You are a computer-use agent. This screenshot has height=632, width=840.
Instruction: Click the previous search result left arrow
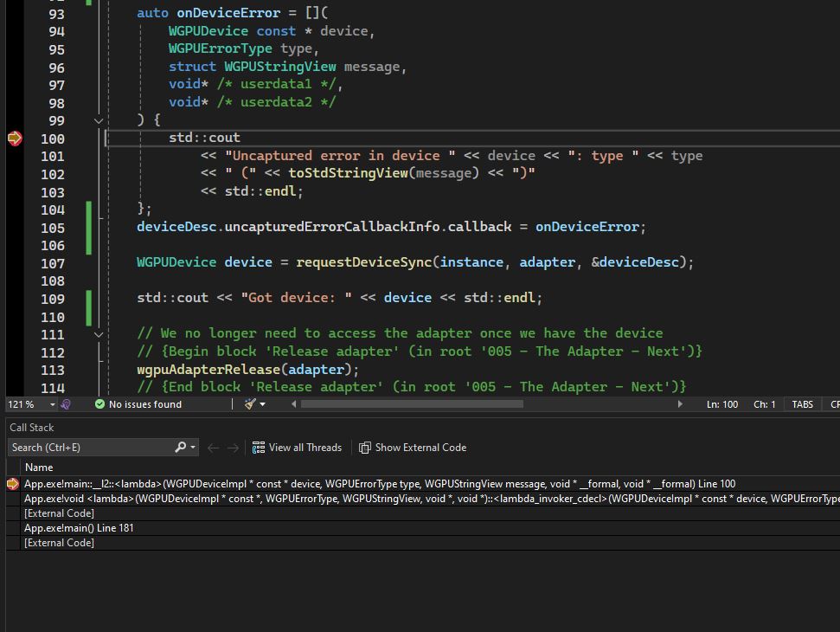point(213,448)
